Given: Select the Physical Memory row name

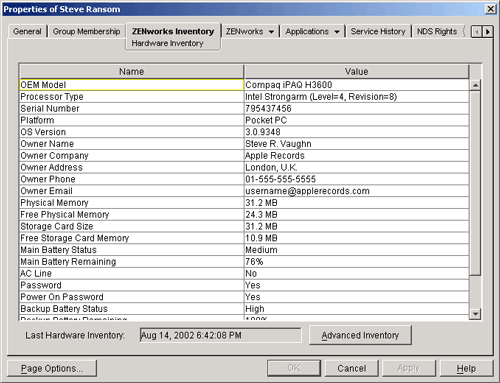Looking at the screenshot, I should click(131, 203).
